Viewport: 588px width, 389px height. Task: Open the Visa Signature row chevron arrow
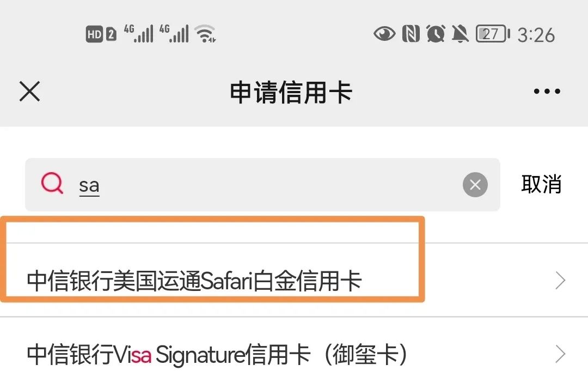pos(560,354)
